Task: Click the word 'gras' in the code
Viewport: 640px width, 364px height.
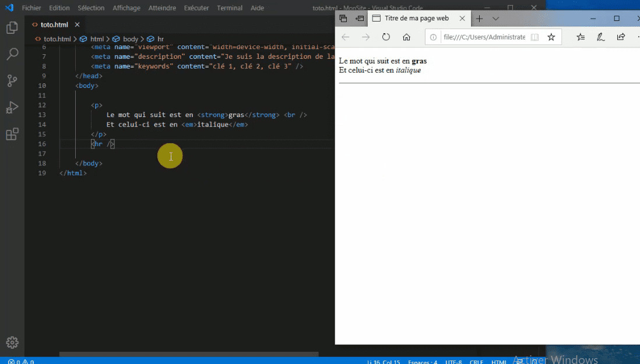Action: pyautogui.click(x=236, y=115)
